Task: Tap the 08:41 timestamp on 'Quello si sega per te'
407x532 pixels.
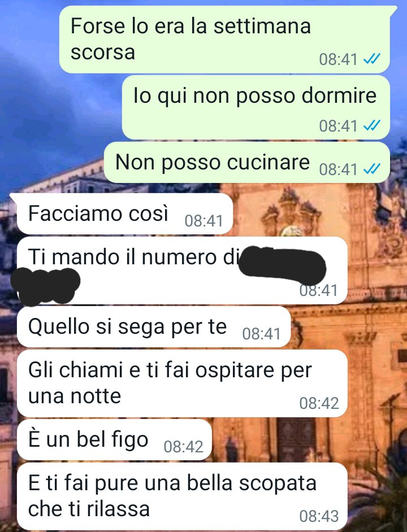Action: pos(262,334)
